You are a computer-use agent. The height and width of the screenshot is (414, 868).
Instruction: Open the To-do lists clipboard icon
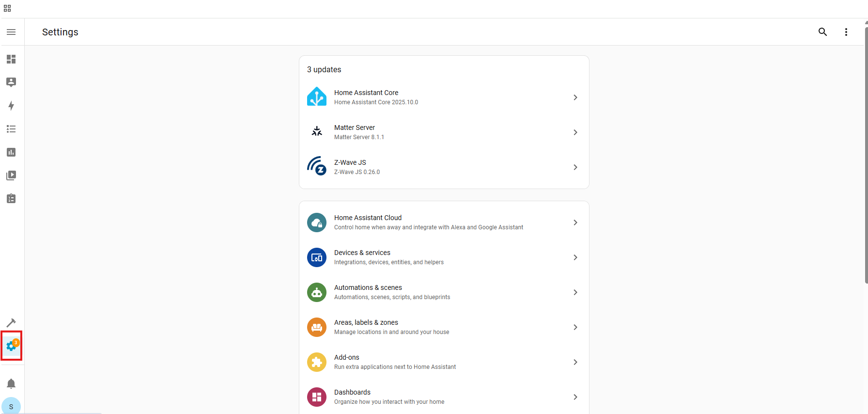coord(11,199)
